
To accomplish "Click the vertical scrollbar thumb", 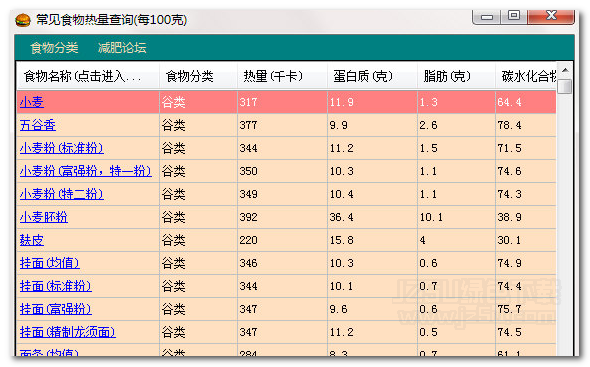I will pyautogui.click(x=565, y=86).
